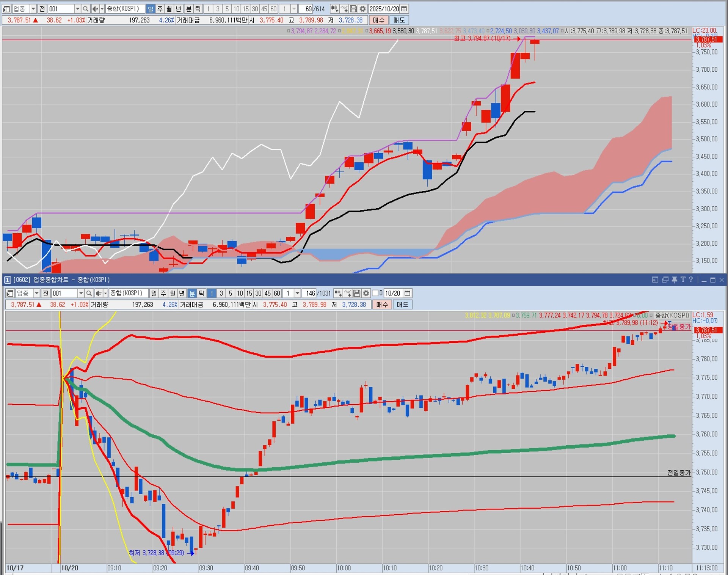Click the save floppy-disk icon in the upper toolbar
The height and width of the screenshot is (575, 728).
353,9
